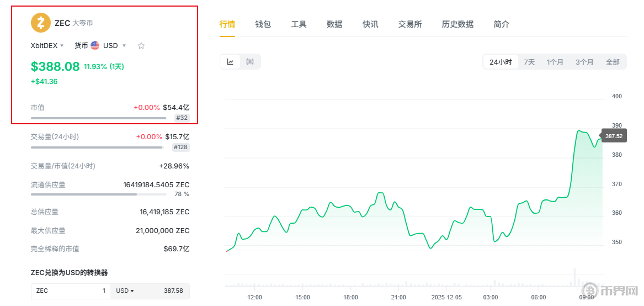Switch to candlestick chart view icon

pyautogui.click(x=250, y=62)
